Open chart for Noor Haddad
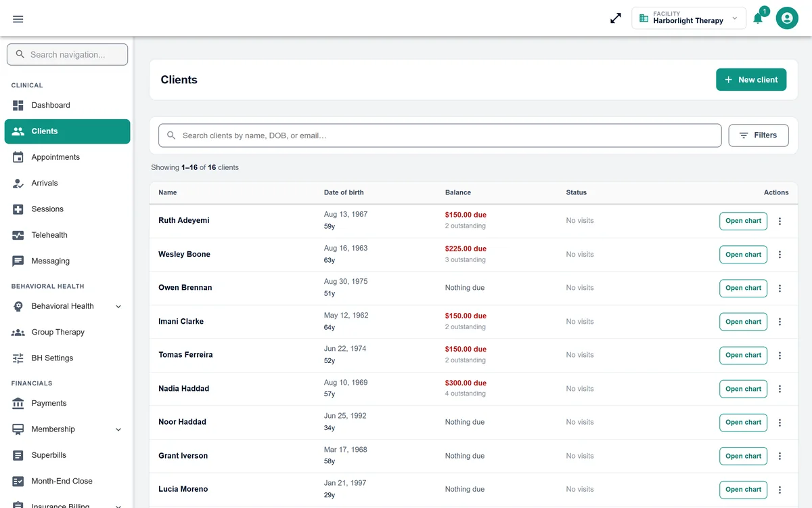 click(743, 422)
